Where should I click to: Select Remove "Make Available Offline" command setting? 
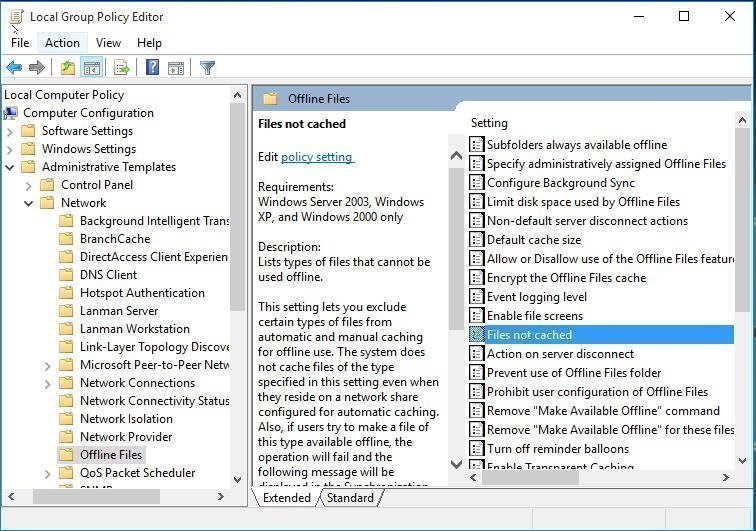point(603,410)
